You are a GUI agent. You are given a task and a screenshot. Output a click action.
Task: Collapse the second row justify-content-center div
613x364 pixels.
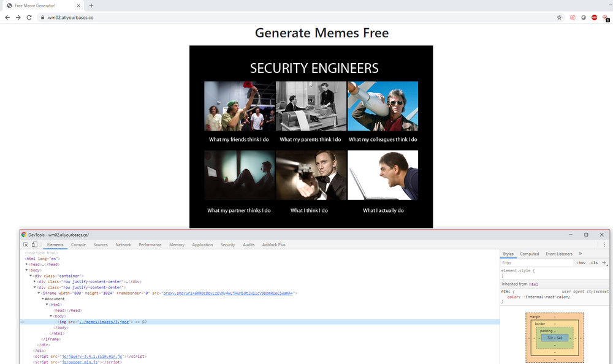[34, 287]
